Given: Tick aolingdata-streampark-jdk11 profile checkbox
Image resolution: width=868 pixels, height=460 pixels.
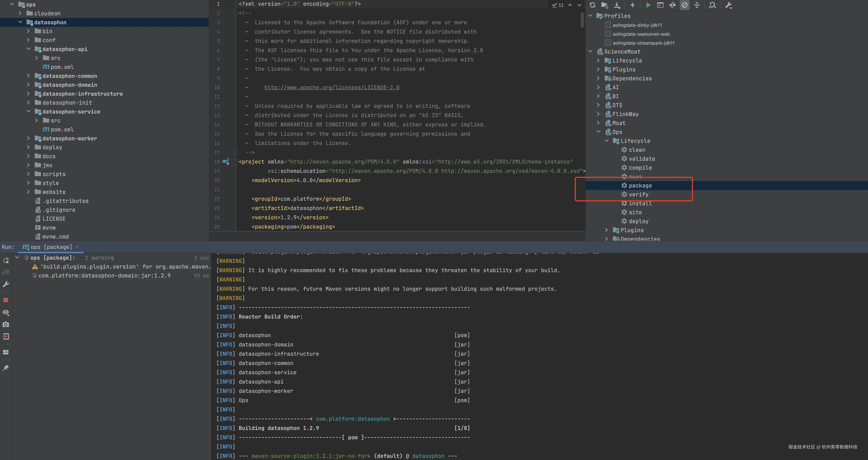Looking at the screenshot, I should point(608,43).
